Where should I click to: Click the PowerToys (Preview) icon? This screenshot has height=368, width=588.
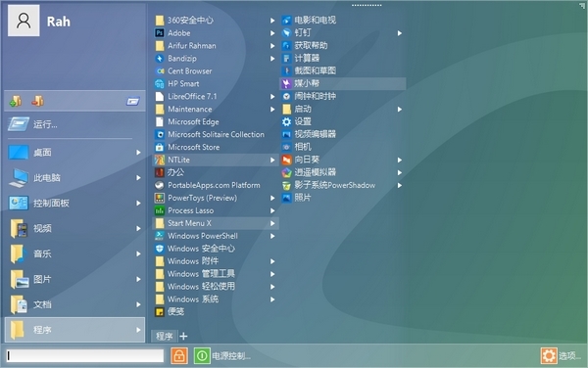tap(160, 198)
